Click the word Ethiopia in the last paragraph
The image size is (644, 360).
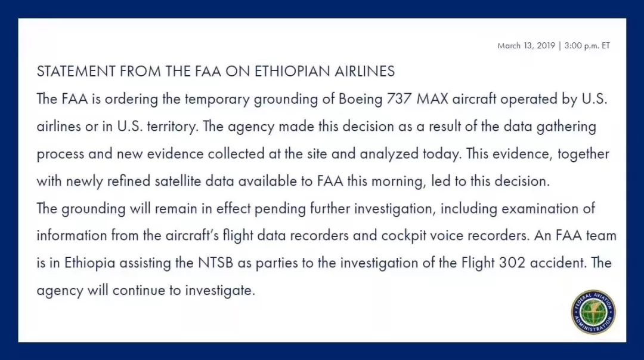click(x=90, y=263)
